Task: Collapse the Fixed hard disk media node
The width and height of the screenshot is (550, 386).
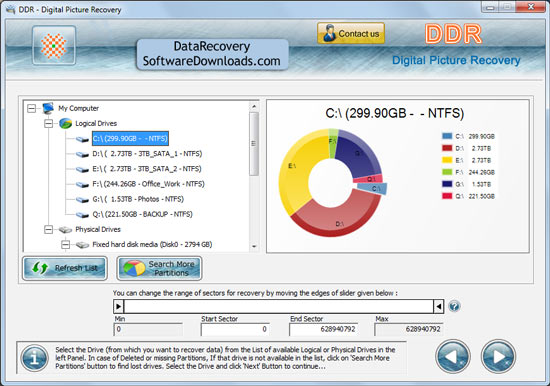Action: 65,245
